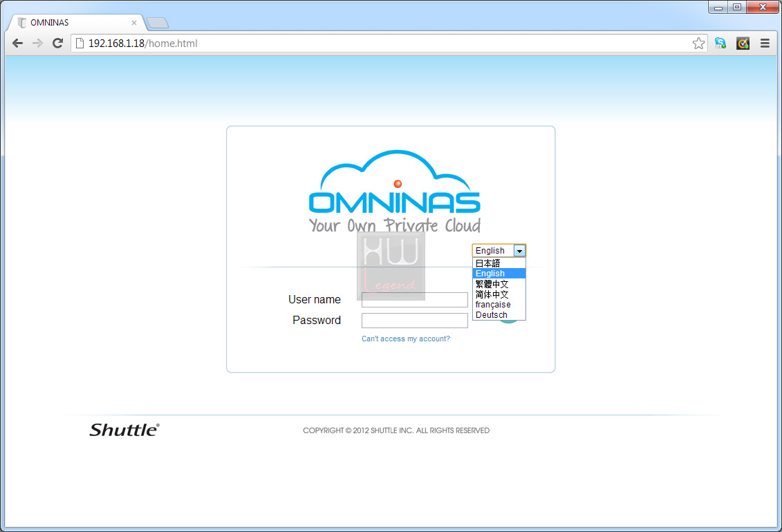Focus the User name input field
This screenshot has width=782, height=532.
pyautogui.click(x=414, y=300)
